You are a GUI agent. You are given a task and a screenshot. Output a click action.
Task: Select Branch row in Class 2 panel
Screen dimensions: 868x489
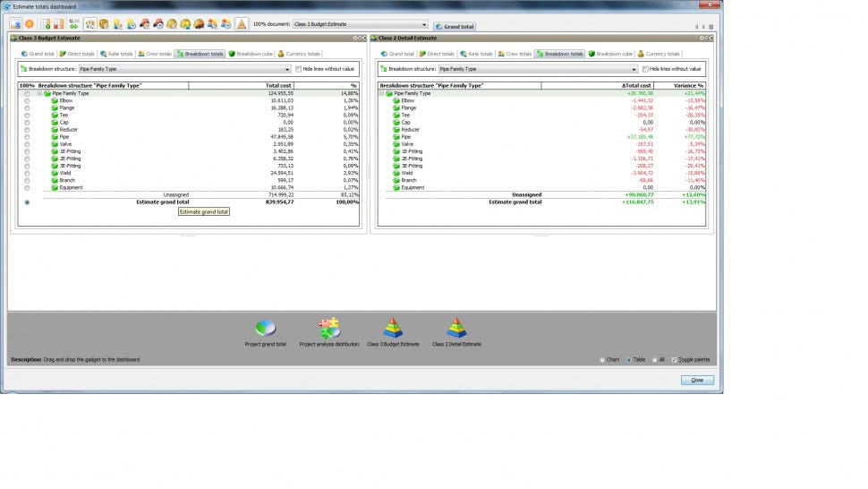[x=541, y=181]
